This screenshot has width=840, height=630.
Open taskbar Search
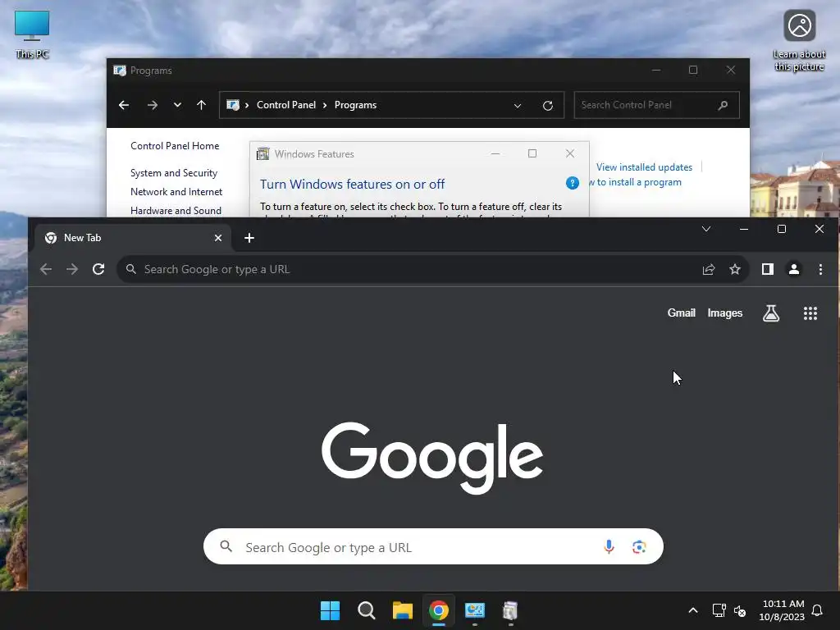pyautogui.click(x=367, y=610)
